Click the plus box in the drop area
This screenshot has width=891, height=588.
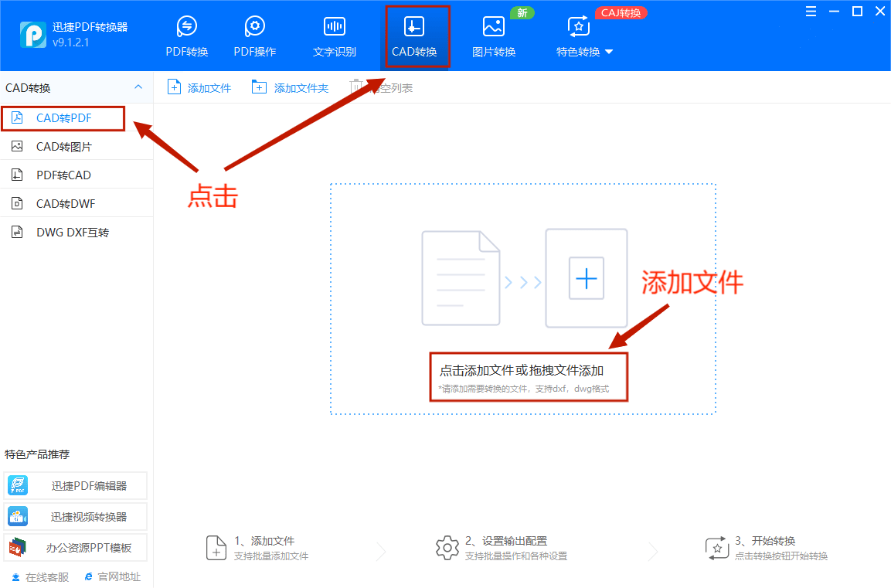[587, 278]
